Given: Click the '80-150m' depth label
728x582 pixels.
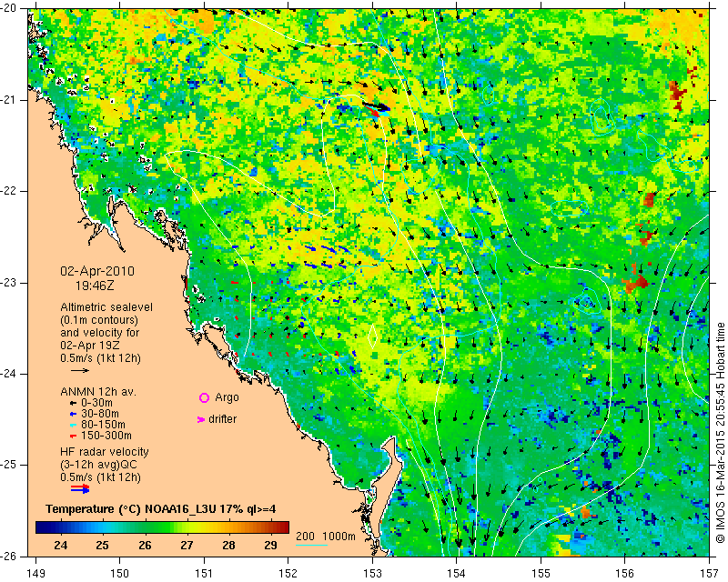Looking at the screenshot, I should pos(103,424).
